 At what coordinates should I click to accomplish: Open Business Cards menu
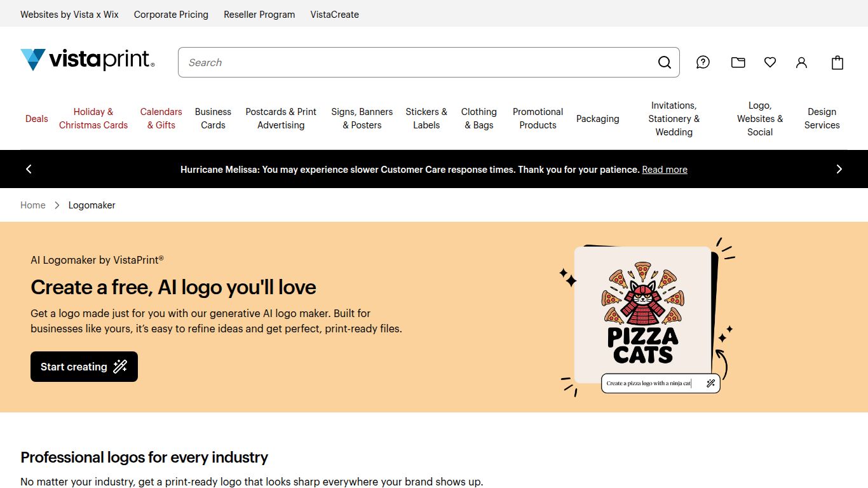pyautogui.click(x=213, y=118)
